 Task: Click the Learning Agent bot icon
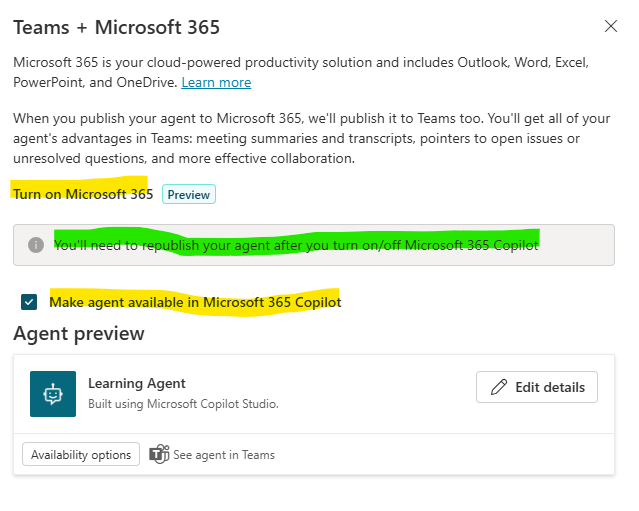[53, 394]
